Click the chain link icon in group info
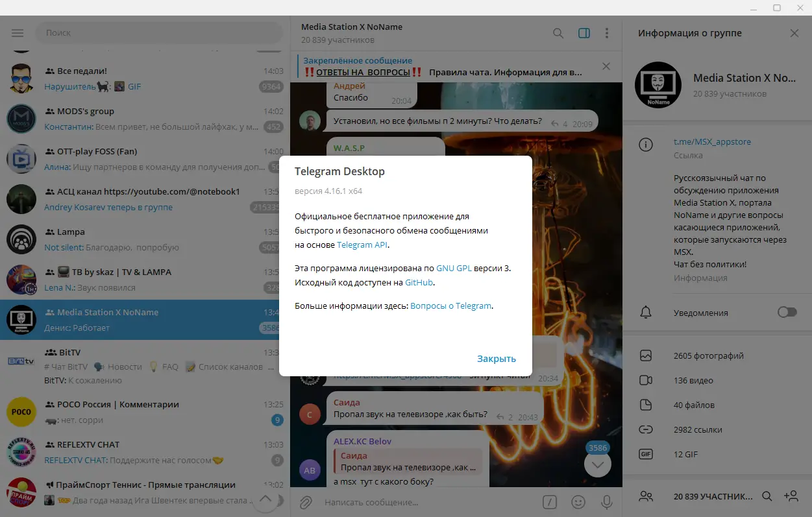The image size is (812, 517). [646, 429]
